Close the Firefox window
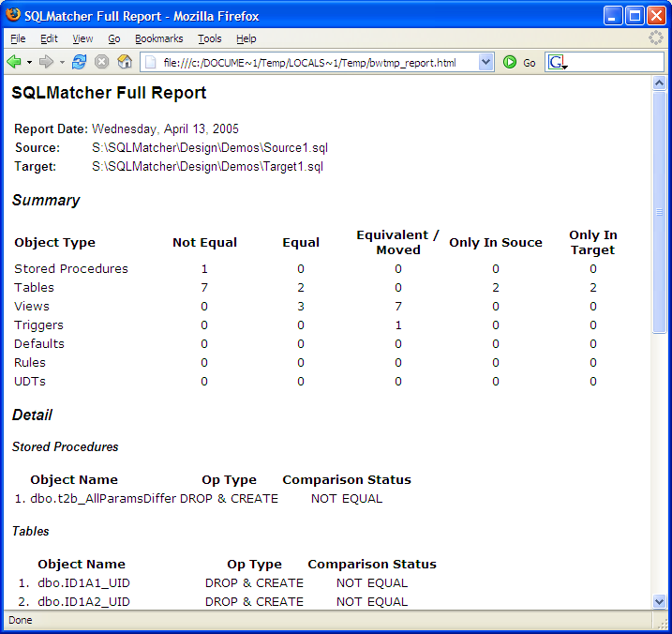Viewport: 672px width, 634px height. coord(656,16)
